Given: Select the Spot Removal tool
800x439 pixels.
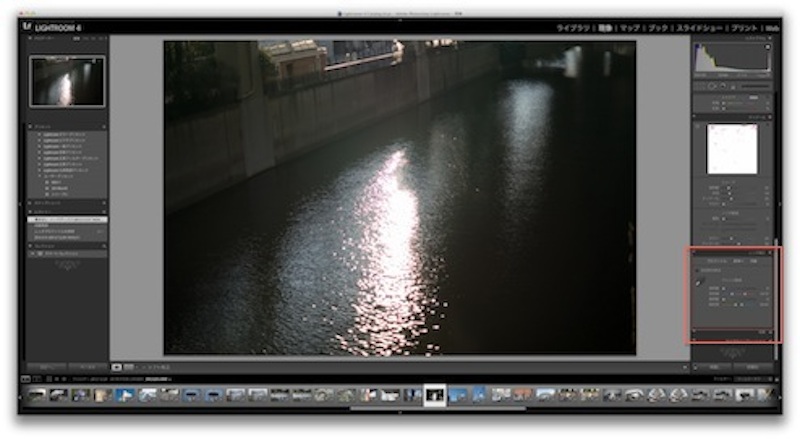Looking at the screenshot, I should point(712,86).
